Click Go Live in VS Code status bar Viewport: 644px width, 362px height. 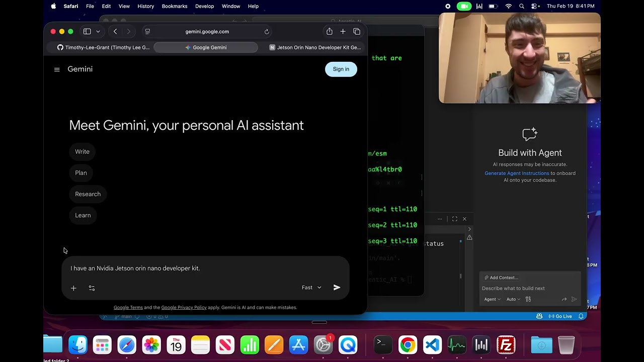tap(560, 316)
